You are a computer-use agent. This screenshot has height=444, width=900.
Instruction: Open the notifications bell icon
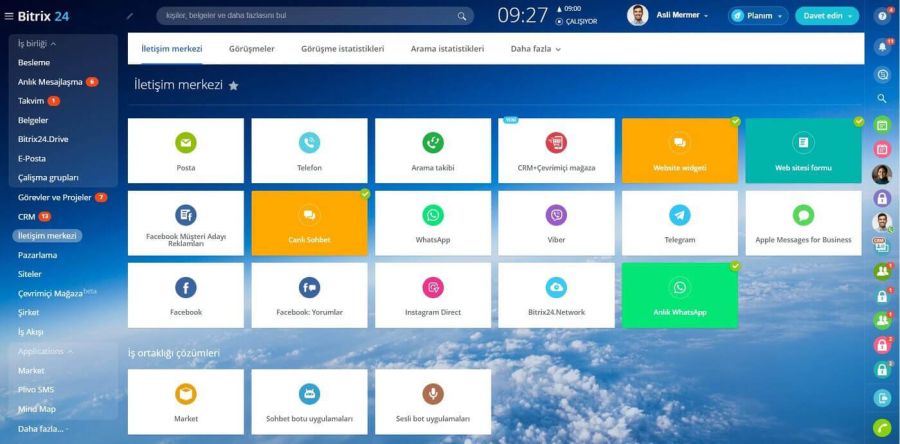click(882, 47)
